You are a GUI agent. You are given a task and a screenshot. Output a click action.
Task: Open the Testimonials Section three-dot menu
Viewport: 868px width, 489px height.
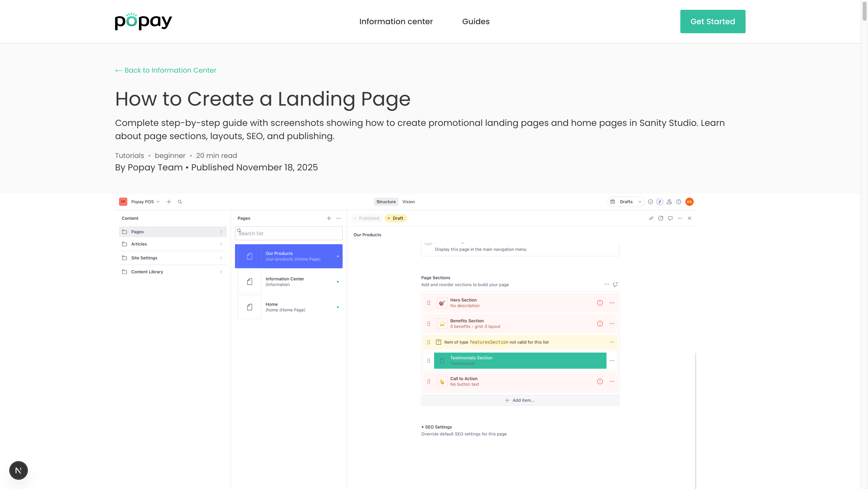(612, 360)
